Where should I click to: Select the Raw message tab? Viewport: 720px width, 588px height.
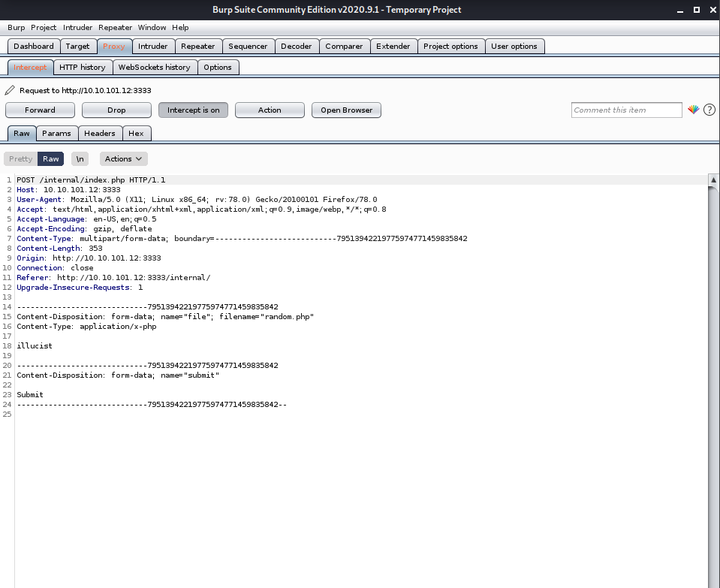(22, 134)
